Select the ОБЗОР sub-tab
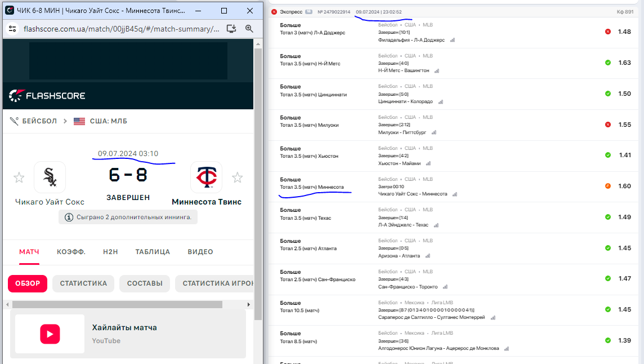Screen dimensions: 644x364 click(x=28, y=283)
